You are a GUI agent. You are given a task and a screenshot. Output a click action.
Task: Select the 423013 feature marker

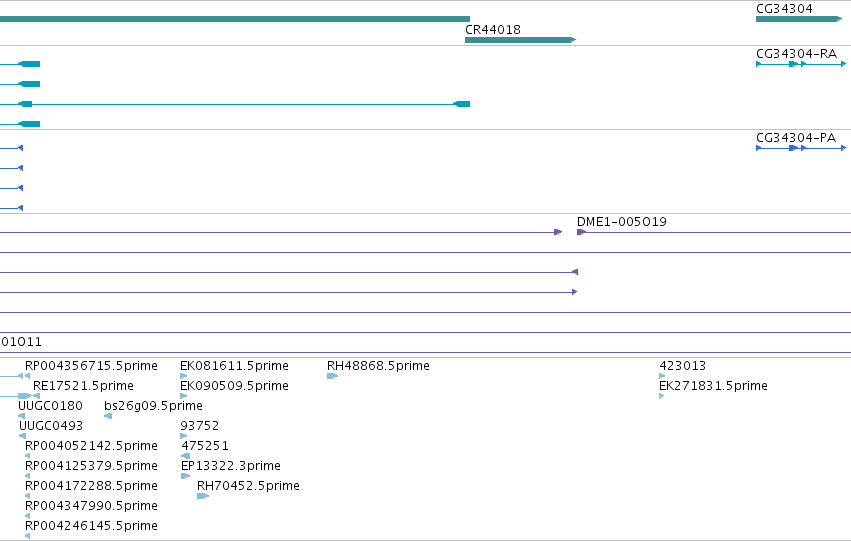[x=662, y=376]
